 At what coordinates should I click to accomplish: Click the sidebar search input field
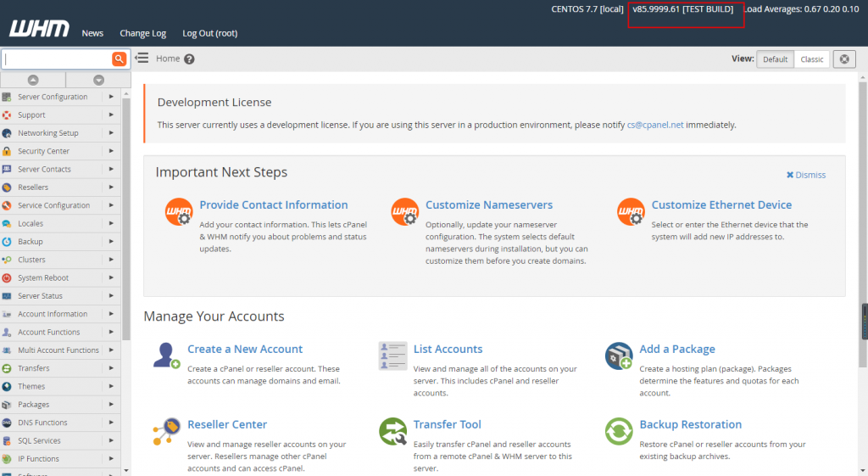[x=57, y=59]
